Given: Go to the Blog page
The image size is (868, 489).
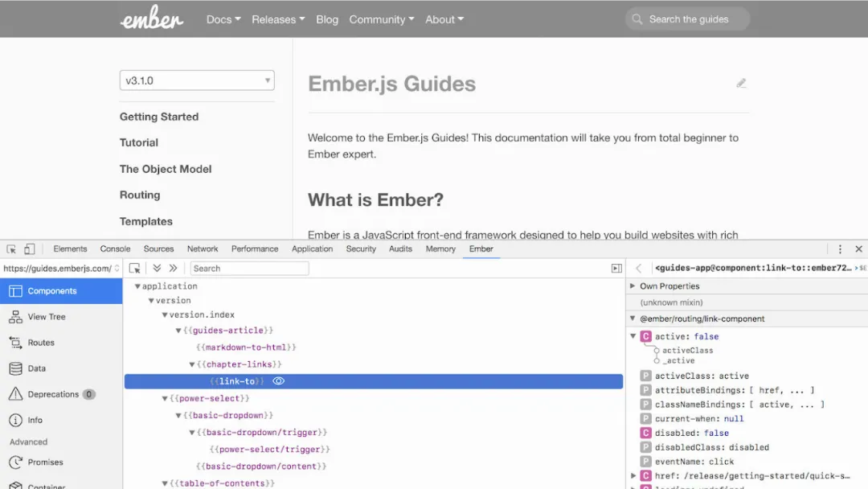Looking at the screenshot, I should point(327,19).
